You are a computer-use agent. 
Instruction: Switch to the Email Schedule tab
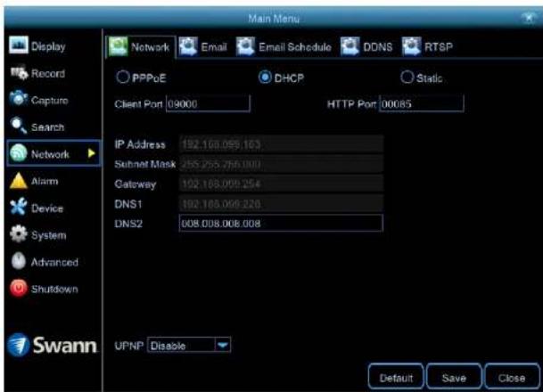(284, 46)
